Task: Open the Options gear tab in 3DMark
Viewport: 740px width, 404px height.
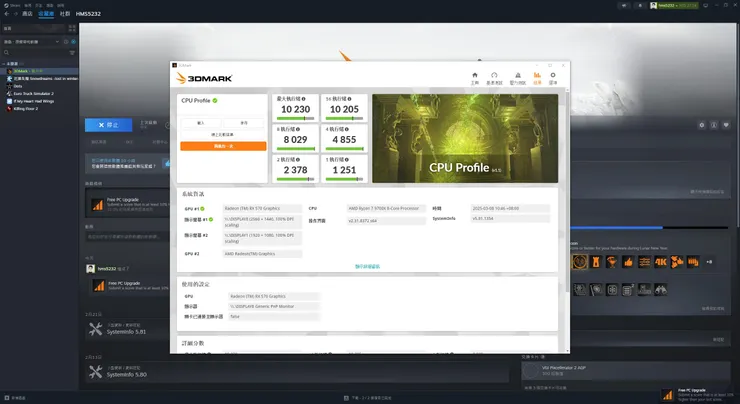Action: click(553, 78)
